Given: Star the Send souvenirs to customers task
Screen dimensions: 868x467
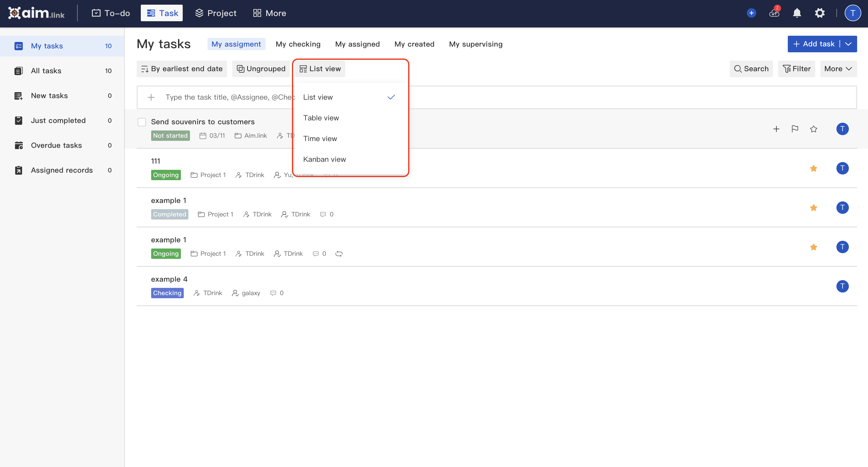Looking at the screenshot, I should (814, 129).
